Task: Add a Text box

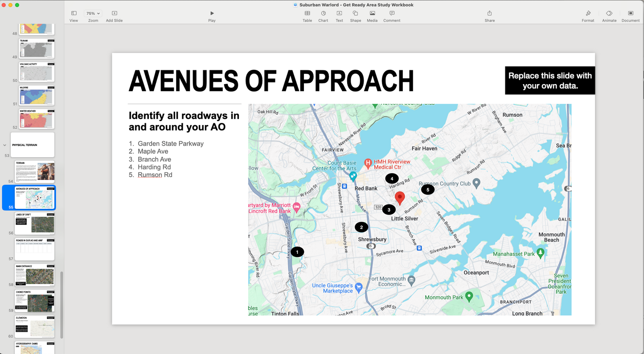Action: (x=339, y=16)
